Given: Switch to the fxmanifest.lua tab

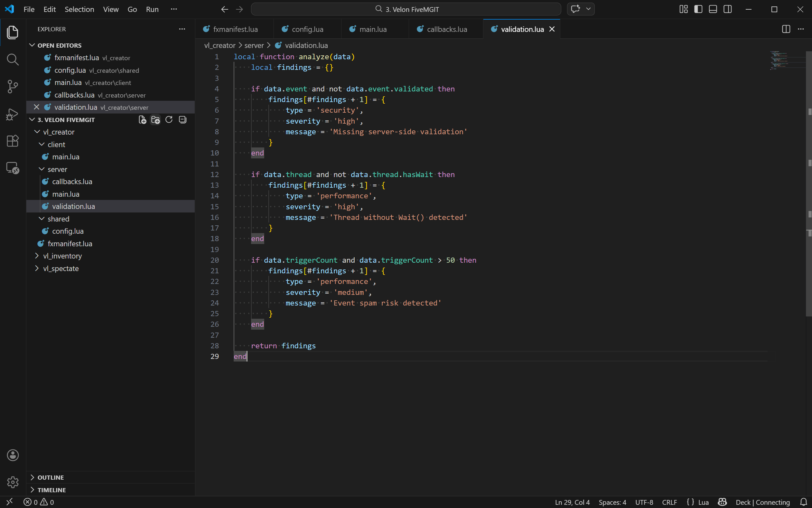Looking at the screenshot, I should click(234, 29).
